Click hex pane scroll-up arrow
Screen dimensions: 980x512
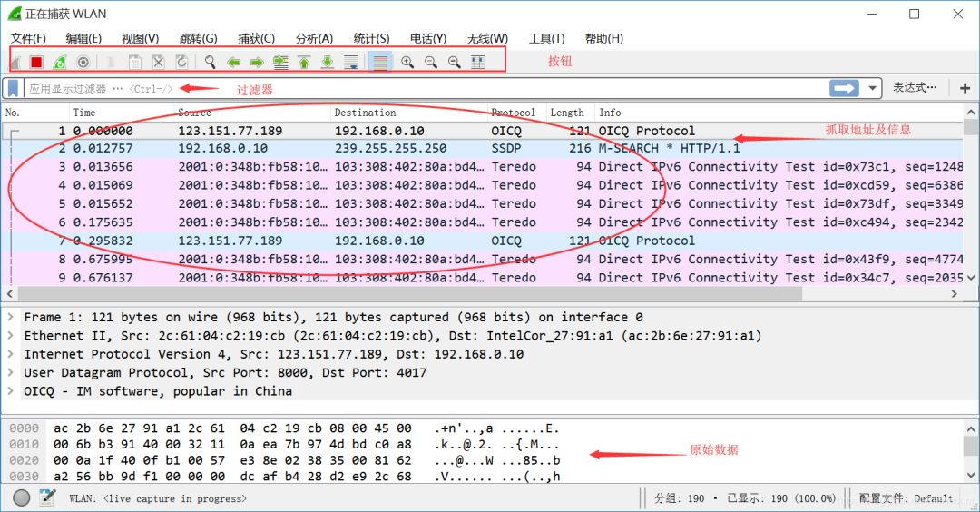971,428
